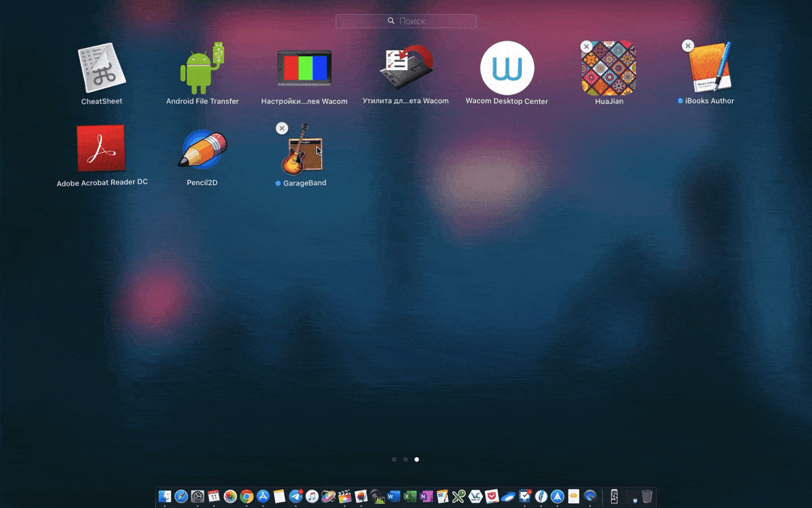The image size is (812, 508).
Task: Delete iBooks Author using its X badge
Action: [x=687, y=46]
